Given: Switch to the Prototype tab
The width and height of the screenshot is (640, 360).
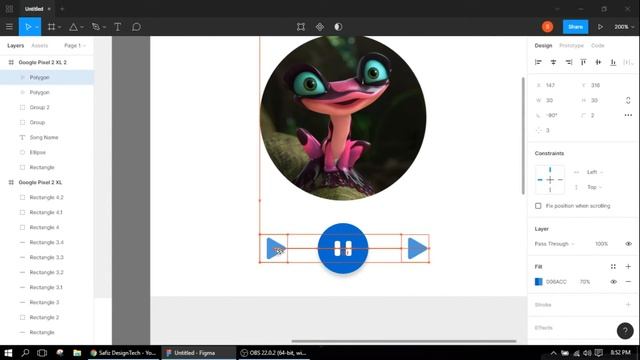Looking at the screenshot, I should pyautogui.click(x=571, y=46).
